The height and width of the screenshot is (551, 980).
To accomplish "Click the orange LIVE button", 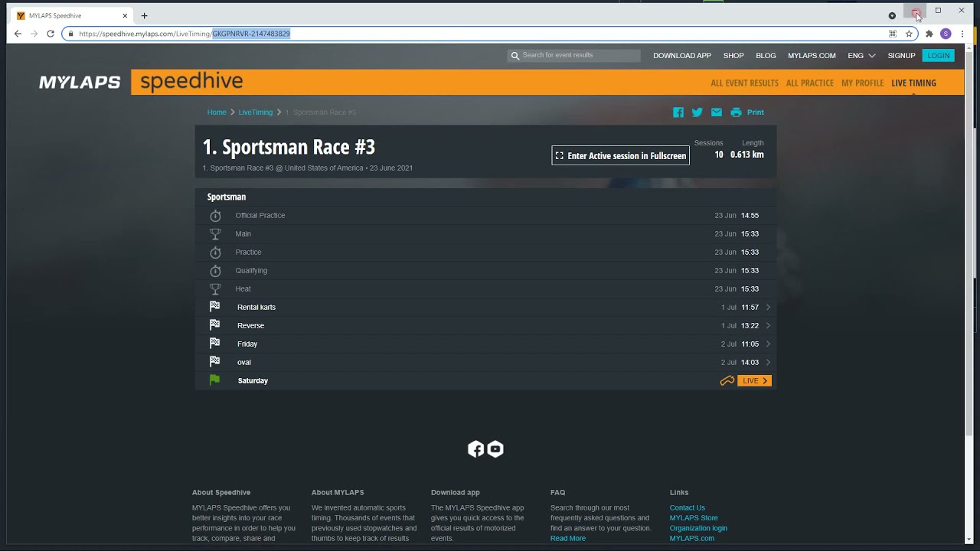I will coord(754,380).
